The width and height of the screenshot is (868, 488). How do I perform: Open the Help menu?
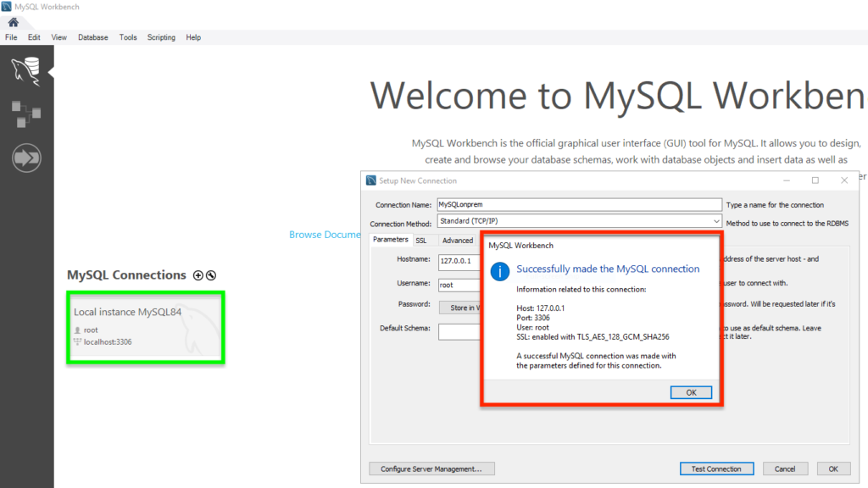point(193,37)
